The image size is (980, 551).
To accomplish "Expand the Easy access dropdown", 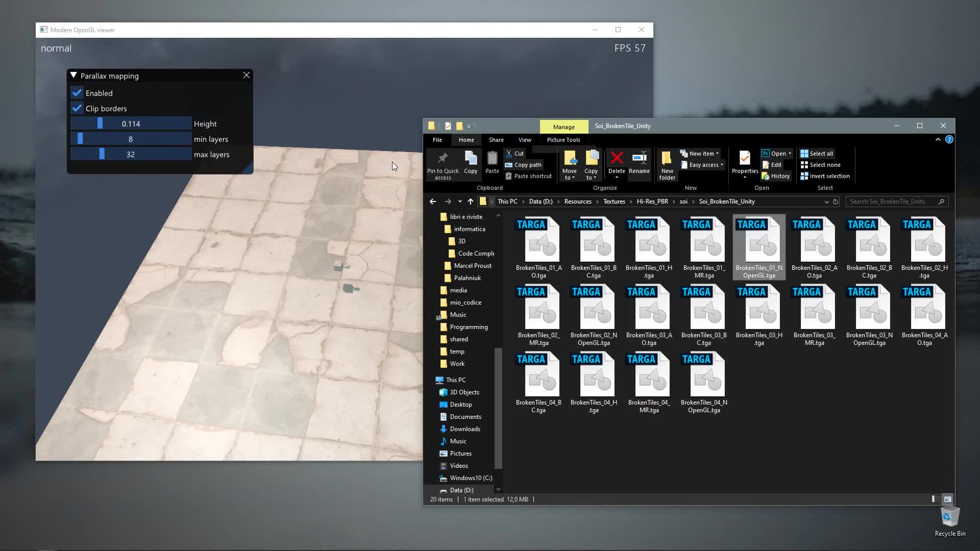I will pyautogui.click(x=702, y=164).
